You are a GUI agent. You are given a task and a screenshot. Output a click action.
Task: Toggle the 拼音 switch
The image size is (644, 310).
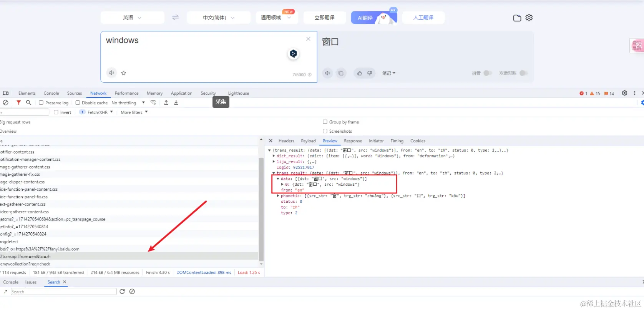488,73
